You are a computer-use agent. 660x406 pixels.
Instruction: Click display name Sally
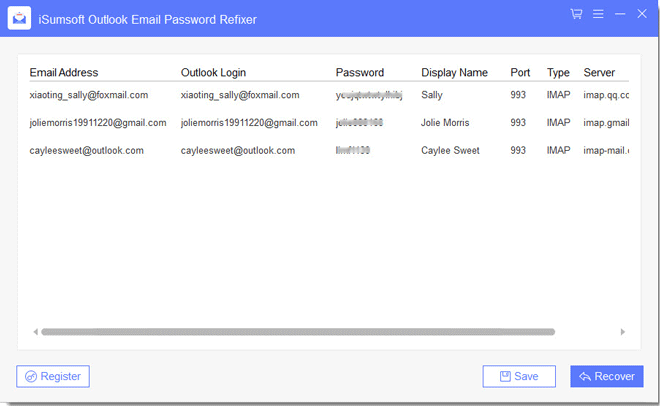pyautogui.click(x=432, y=95)
